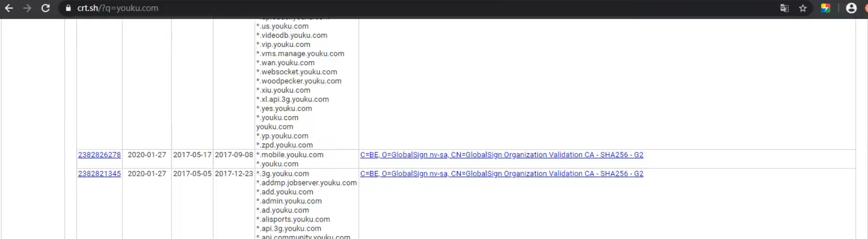Click the *.websocket.youku.com entry
Image resolution: width=868 pixels, height=239 pixels.
[297, 72]
